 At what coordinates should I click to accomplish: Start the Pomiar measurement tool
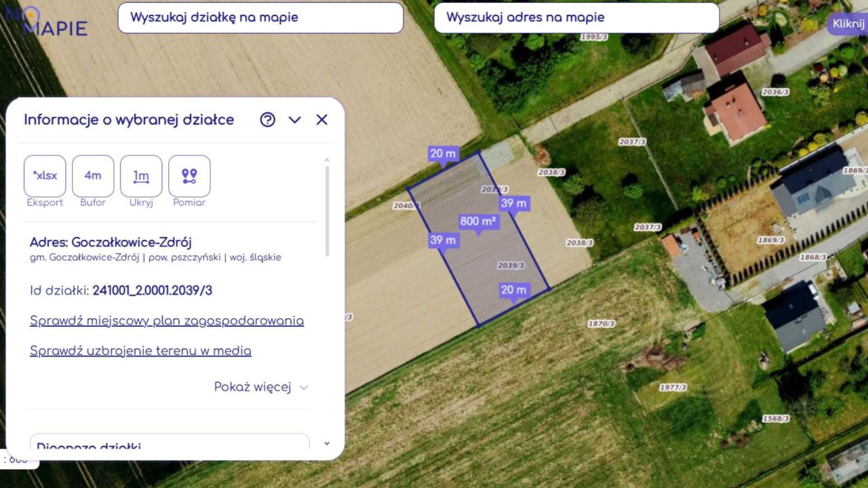189,176
